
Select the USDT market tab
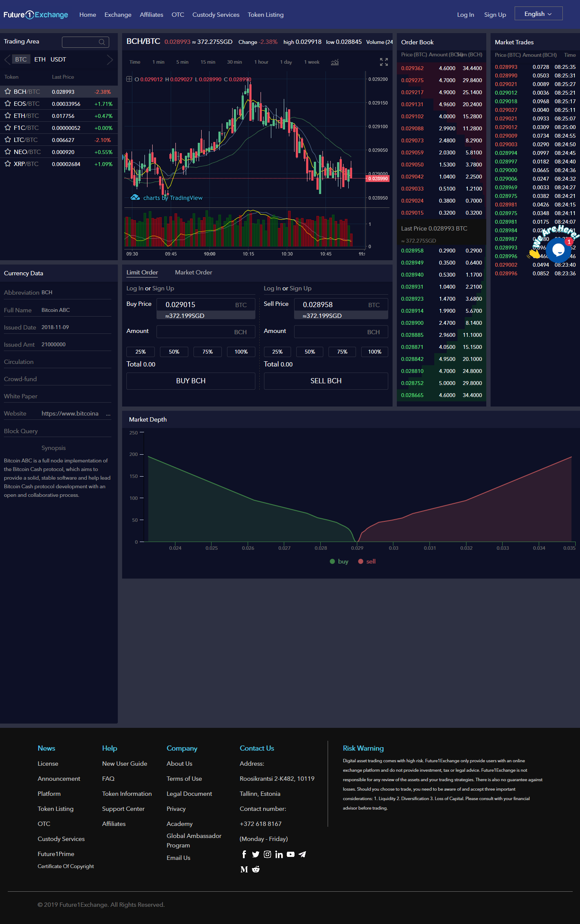click(58, 59)
